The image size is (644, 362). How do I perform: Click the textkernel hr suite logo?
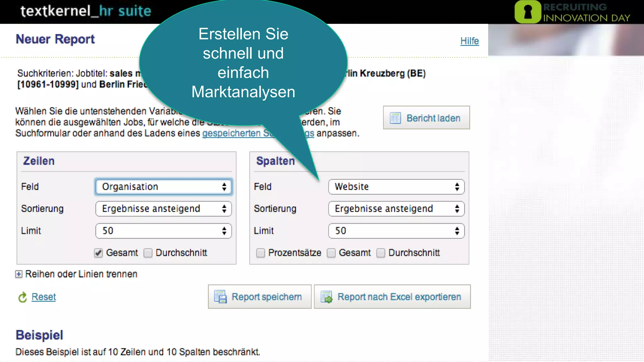[86, 11]
